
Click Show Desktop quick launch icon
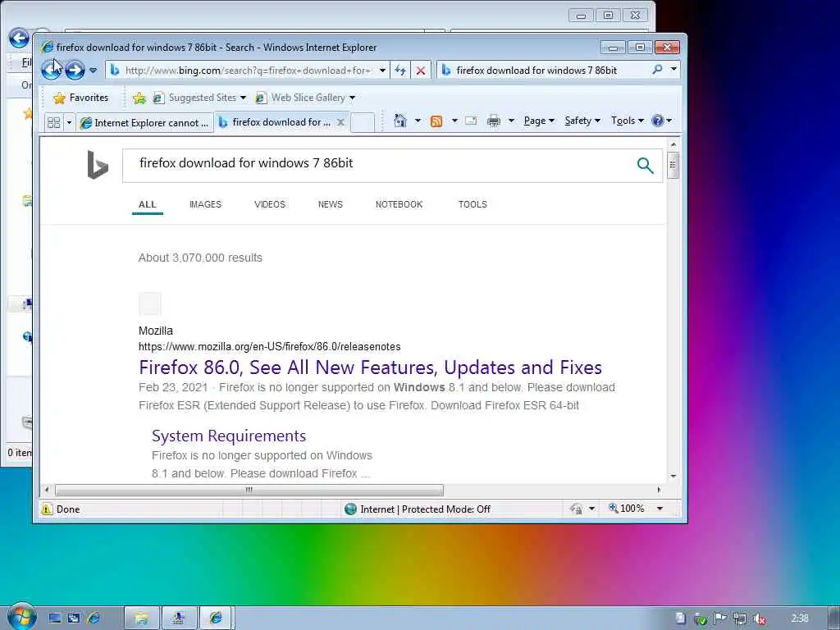click(x=55, y=619)
